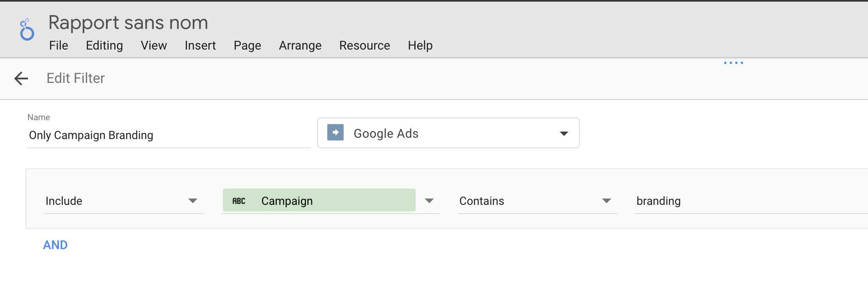Screen dimensions: 868x293
Task: Click the four blue dots indicator
Action: [733, 63]
